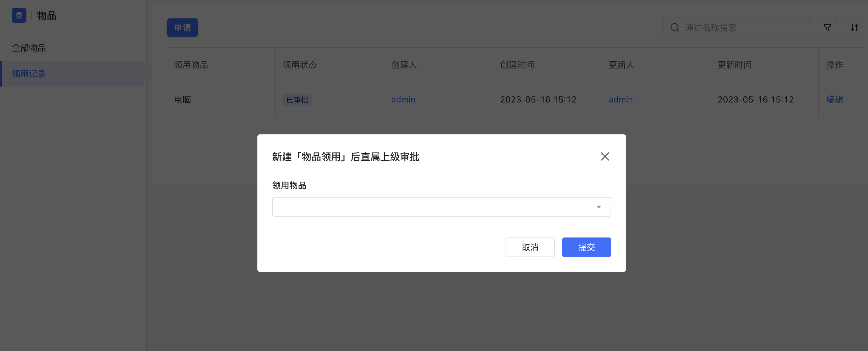Click the dropdown arrow in 领用物品 field
The width and height of the screenshot is (868, 351).
pyautogui.click(x=599, y=207)
